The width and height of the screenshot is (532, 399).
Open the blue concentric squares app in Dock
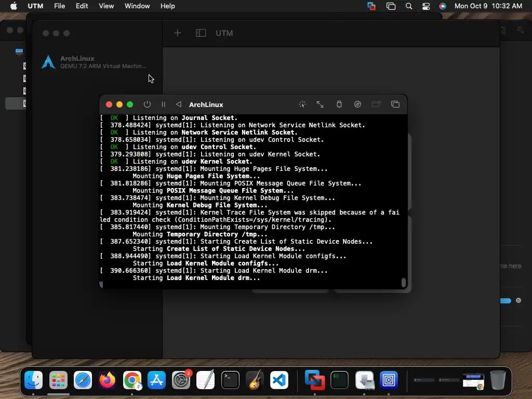tap(389, 380)
